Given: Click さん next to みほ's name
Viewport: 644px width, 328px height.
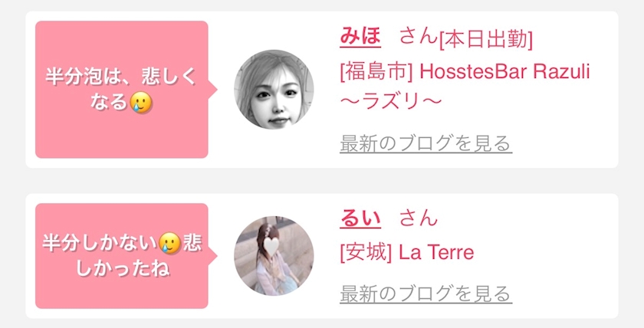Looking at the screenshot, I should coord(418,37).
